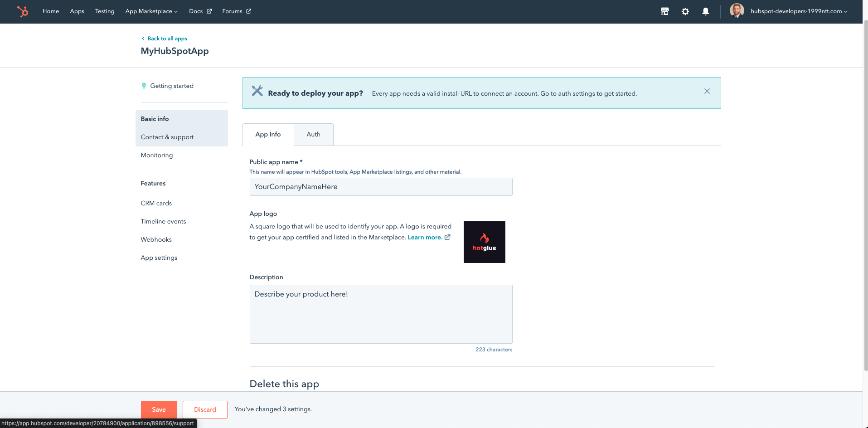Open Getting started in sidebar
The height and width of the screenshot is (428, 868).
coord(172,86)
